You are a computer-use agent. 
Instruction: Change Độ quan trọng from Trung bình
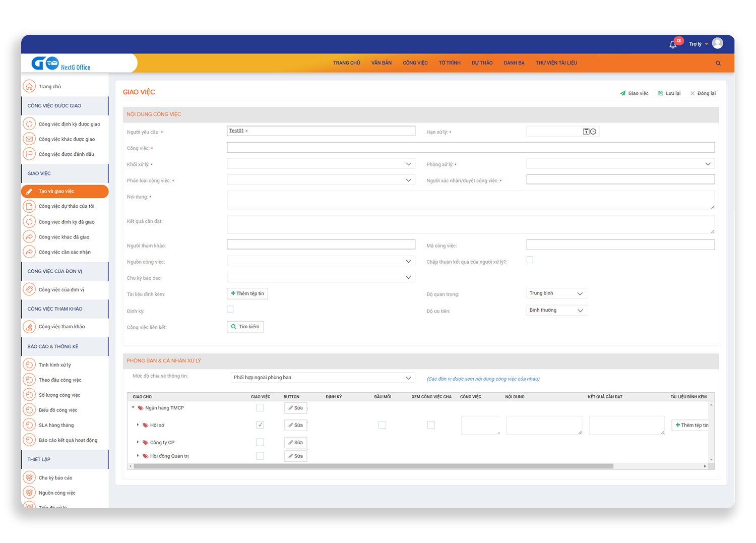coord(556,293)
